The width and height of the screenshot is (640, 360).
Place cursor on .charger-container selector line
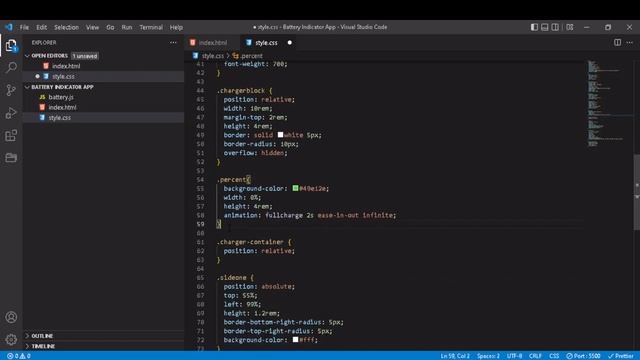[x=254, y=242]
